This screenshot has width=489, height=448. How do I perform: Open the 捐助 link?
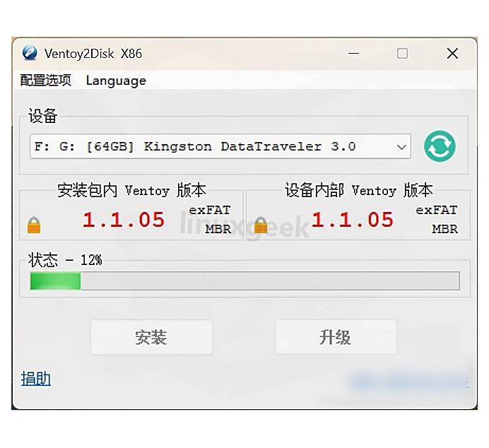(x=36, y=379)
